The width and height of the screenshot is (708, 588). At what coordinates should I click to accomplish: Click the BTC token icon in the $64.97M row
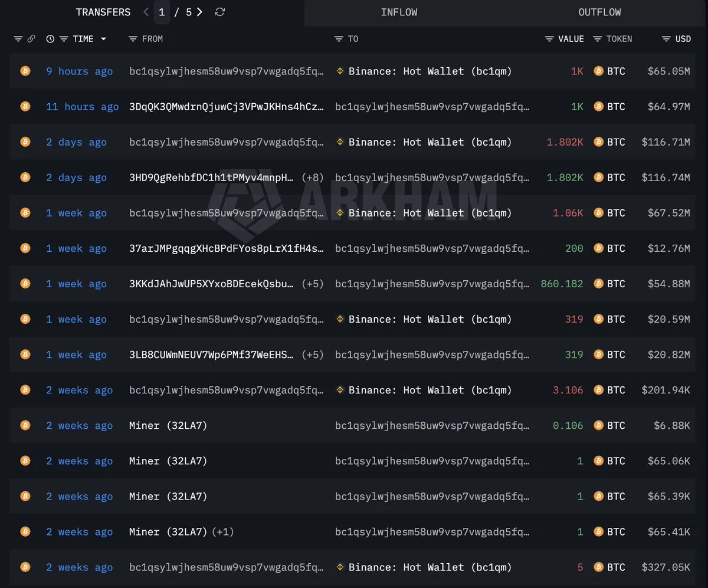pyautogui.click(x=599, y=107)
